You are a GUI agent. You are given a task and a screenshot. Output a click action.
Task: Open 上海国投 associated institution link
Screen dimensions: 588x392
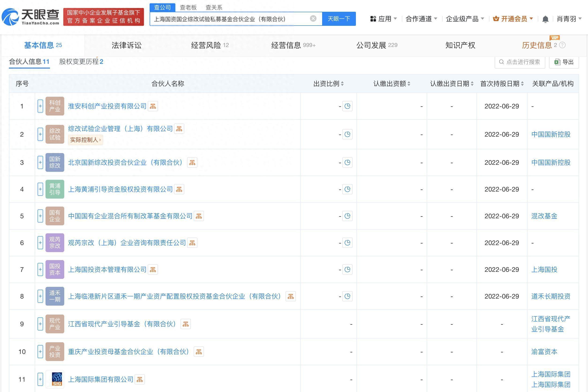(x=544, y=269)
